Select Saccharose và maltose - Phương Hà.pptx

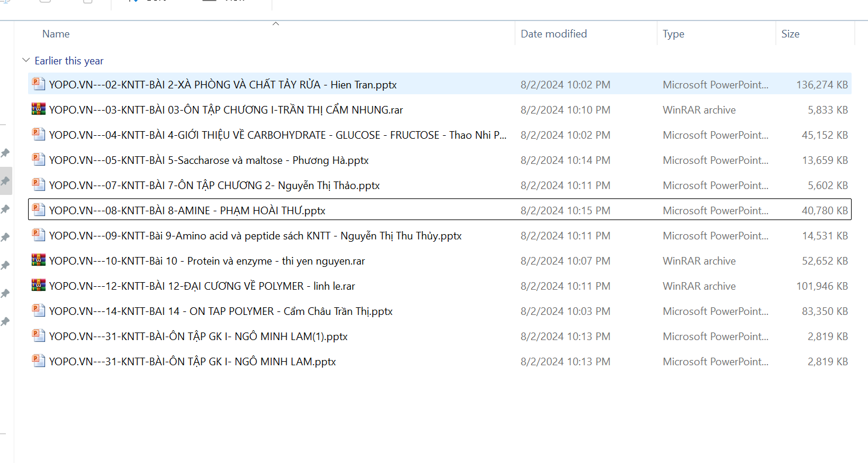(209, 160)
